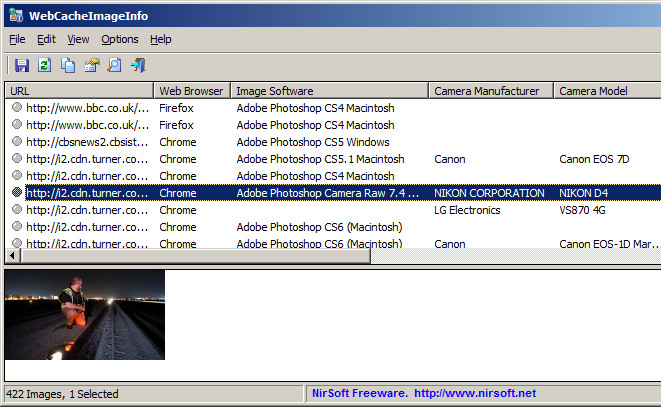Click the Chrome cell in LG Electronics row
This screenshot has height=407, width=661.
pos(178,210)
